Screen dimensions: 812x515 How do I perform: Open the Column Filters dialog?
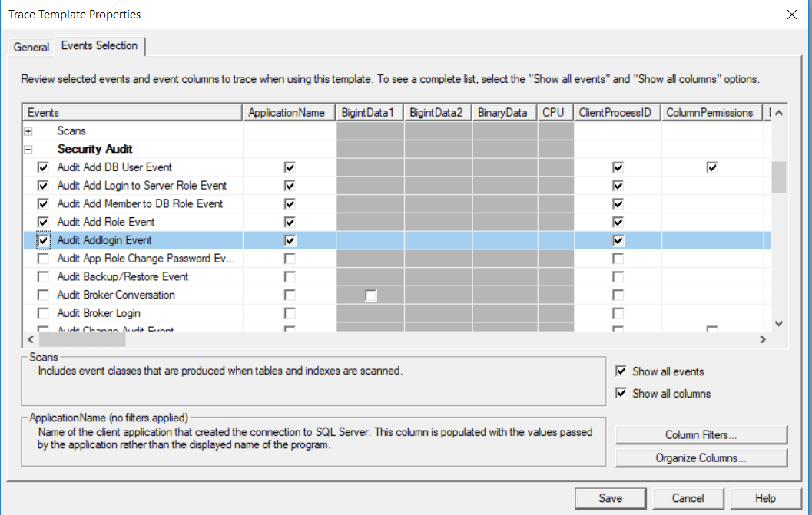(701, 434)
